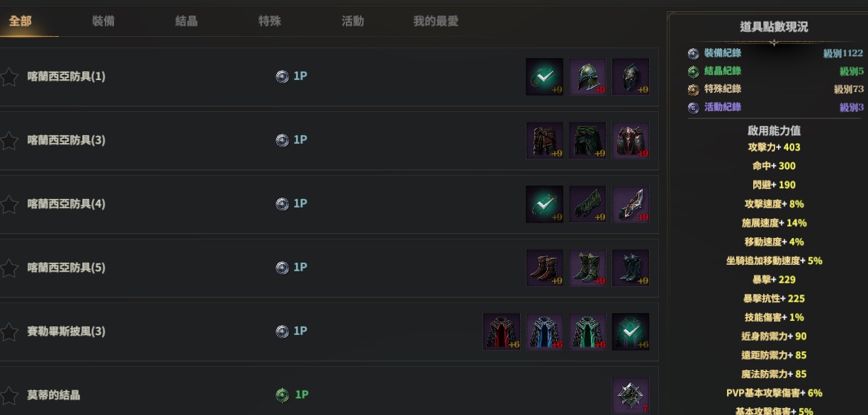Image resolution: width=868 pixels, height=415 pixels.
Task: Toggle the favorite star for 莫蒂的結晶
Action: (9, 395)
